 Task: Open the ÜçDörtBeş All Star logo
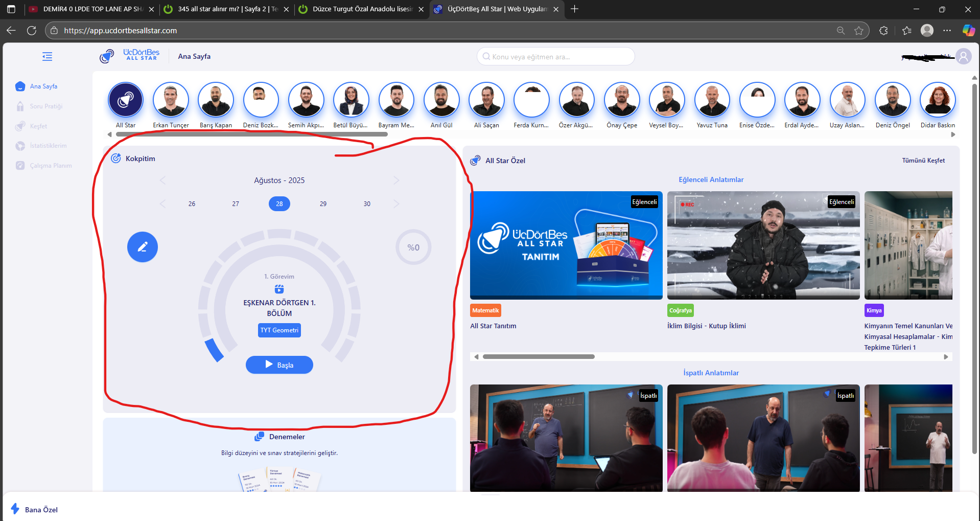coord(130,56)
